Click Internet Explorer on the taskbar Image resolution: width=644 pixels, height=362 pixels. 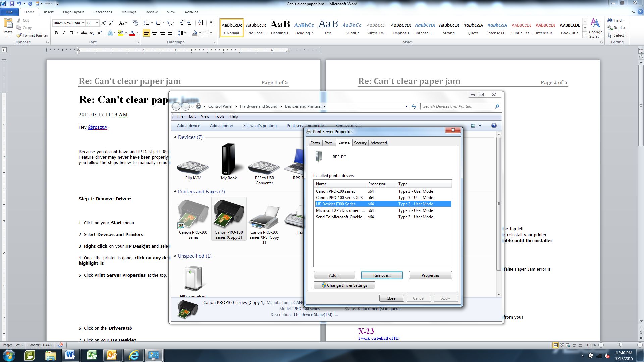133,355
